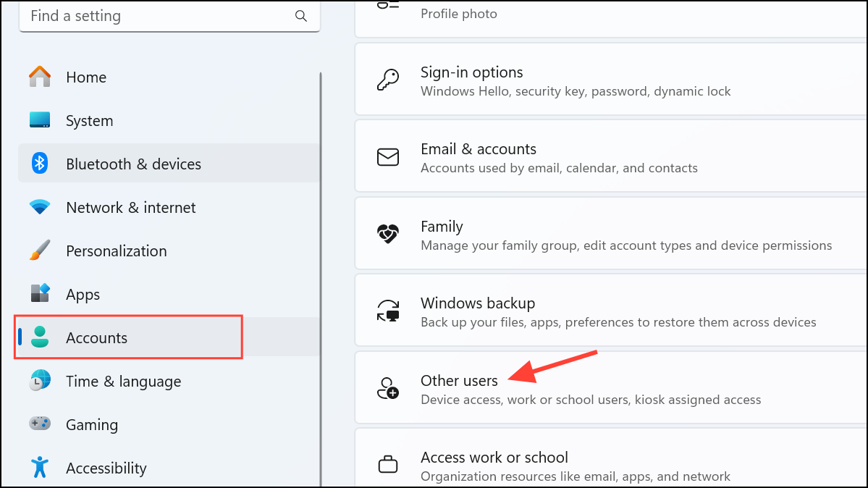Click the Access work or school briefcase icon
Screen dimensions: 868x488
389,464
